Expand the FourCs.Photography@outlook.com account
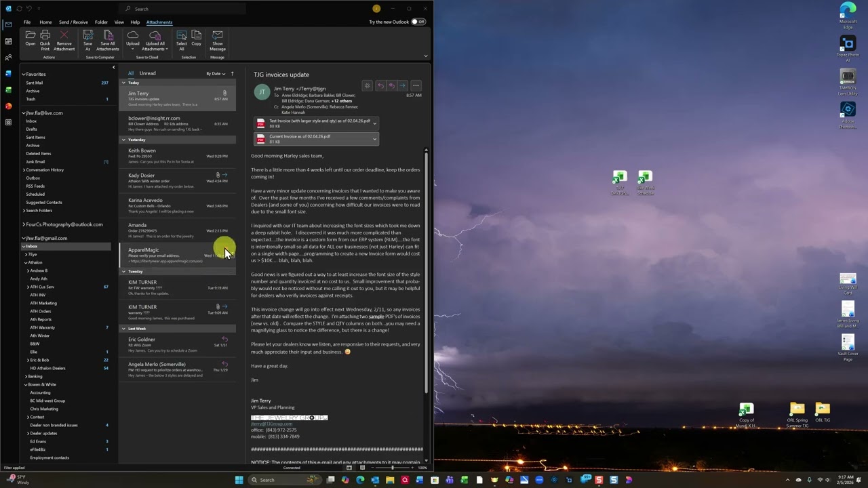 [23, 224]
